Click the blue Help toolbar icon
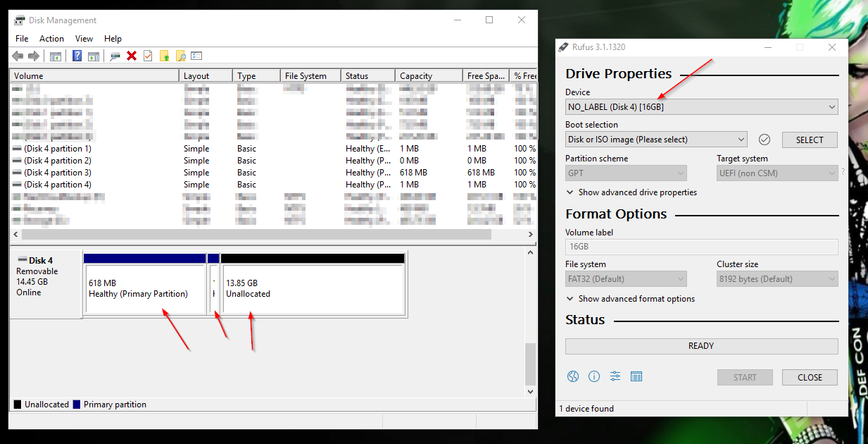868x444 pixels. pos(77,56)
